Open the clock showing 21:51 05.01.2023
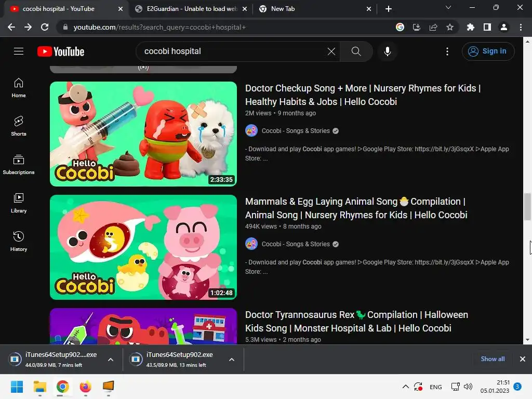The height and width of the screenshot is (399, 532). tap(495, 387)
